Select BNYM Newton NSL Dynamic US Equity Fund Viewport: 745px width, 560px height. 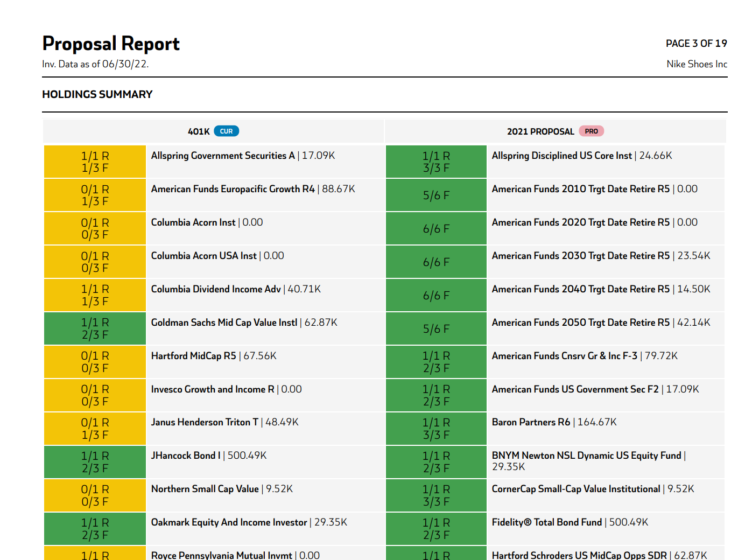(586, 456)
